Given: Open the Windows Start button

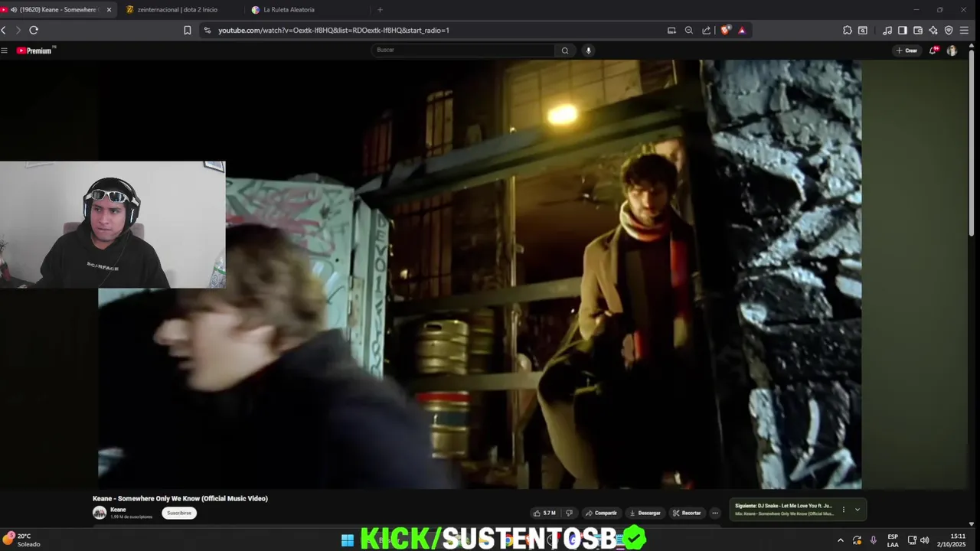Looking at the screenshot, I should pos(348,540).
